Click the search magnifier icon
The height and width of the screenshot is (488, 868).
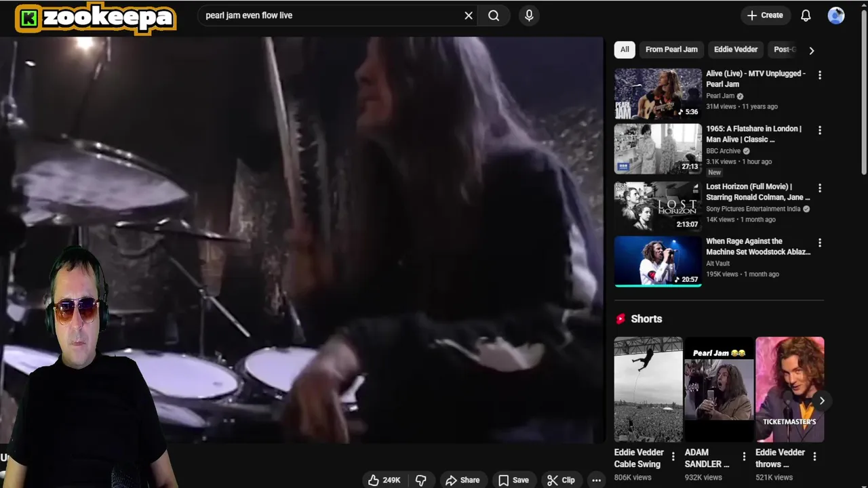coord(494,15)
